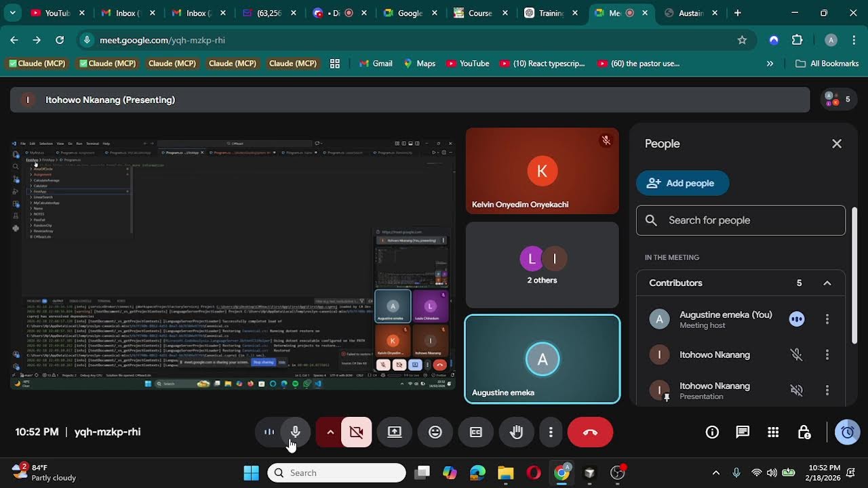Click the meeting timer icon
Viewport: 868px width, 488px height.
coord(847,432)
